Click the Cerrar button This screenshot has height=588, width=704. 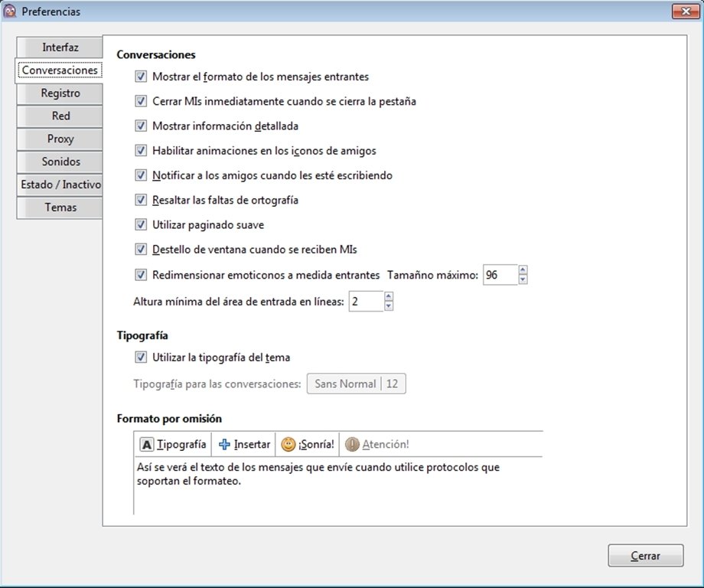pos(646,556)
